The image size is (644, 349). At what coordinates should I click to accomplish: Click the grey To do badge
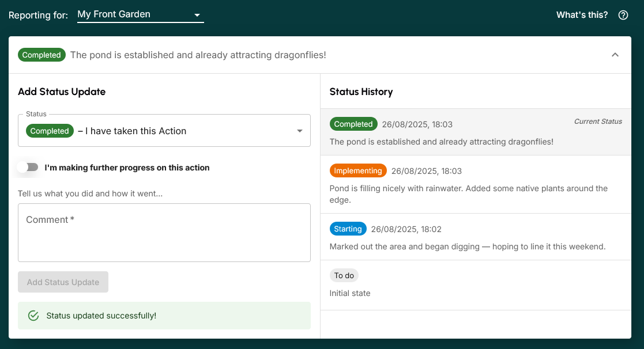(344, 276)
